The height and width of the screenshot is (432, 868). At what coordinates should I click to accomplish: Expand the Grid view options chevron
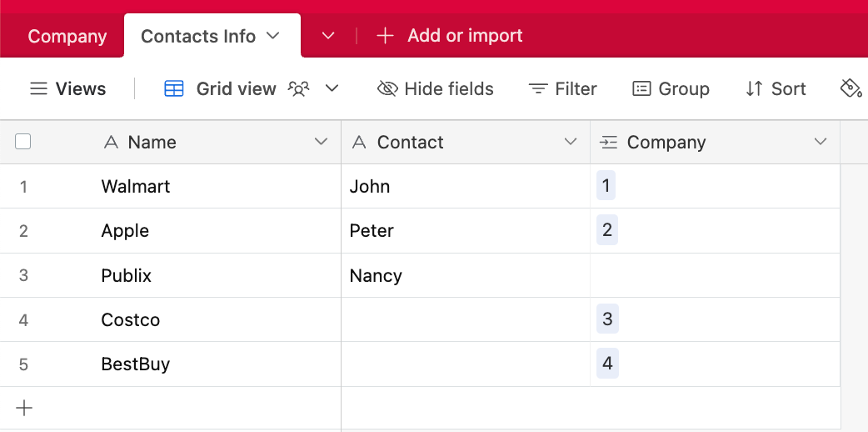point(332,88)
